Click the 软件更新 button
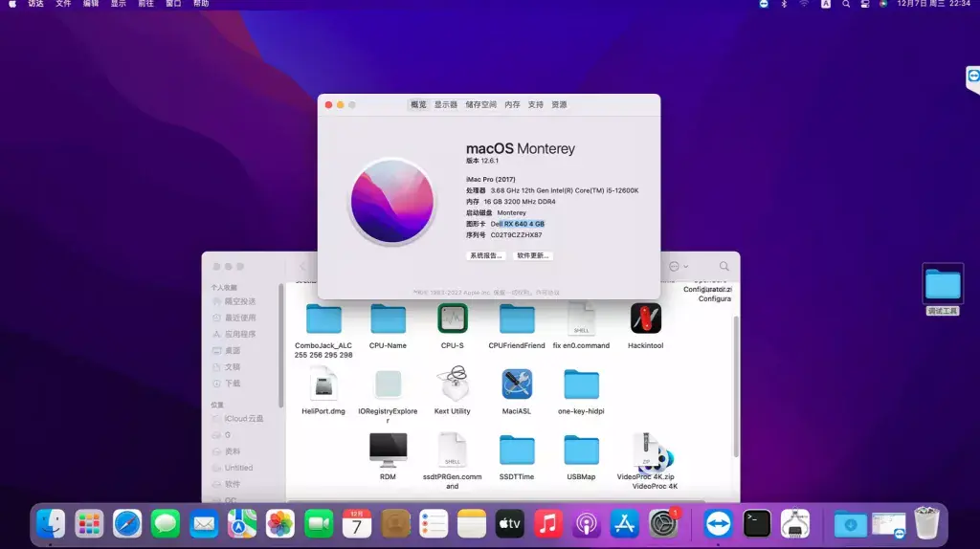The height and width of the screenshot is (549, 980). (x=532, y=255)
